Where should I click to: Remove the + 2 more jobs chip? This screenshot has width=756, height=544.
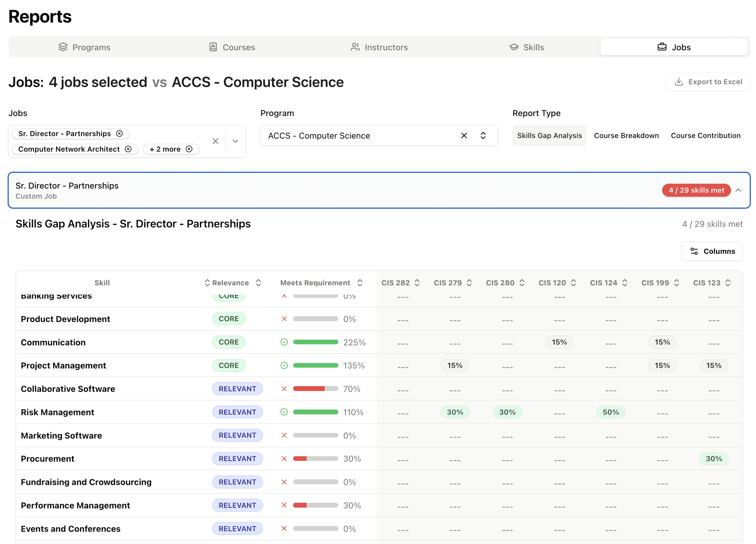(x=189, y=149)
